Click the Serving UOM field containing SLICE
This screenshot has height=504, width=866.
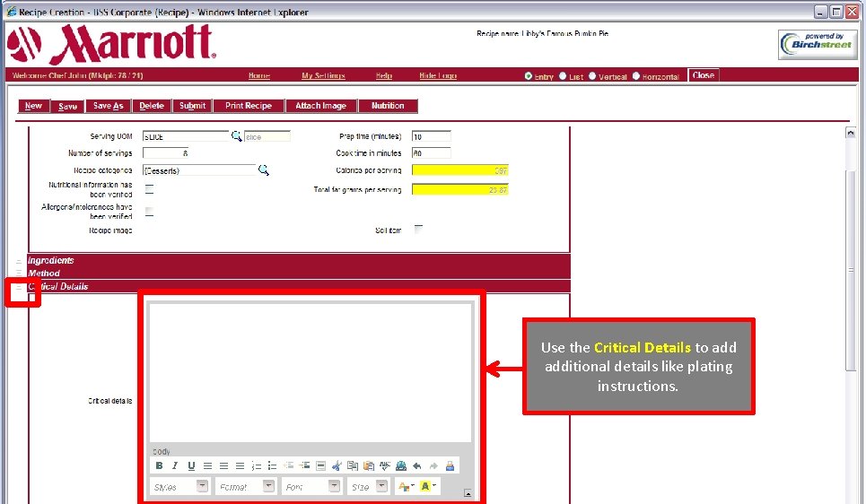186,136
